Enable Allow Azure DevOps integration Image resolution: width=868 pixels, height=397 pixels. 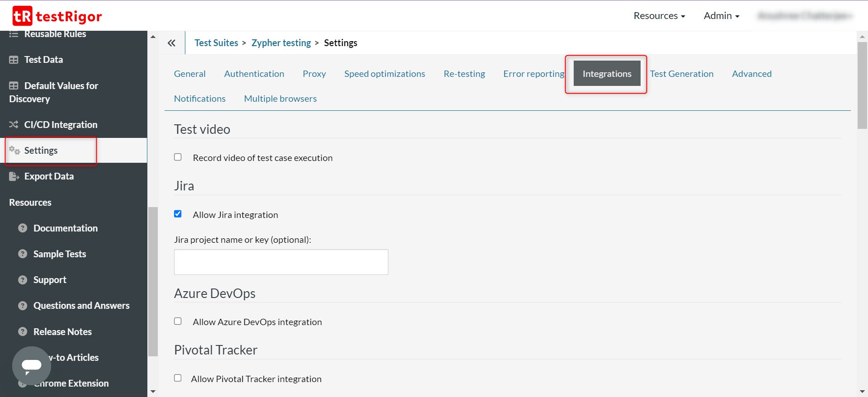pyautogui.click(x=178, y=321)
